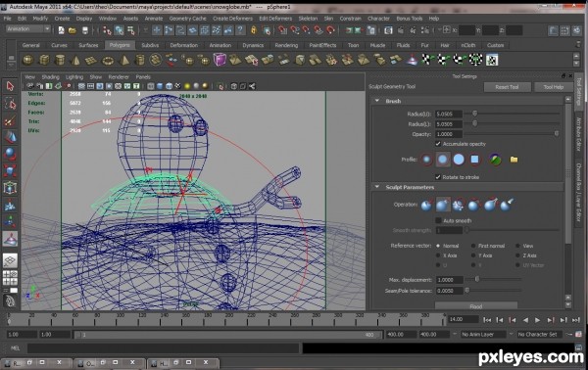The height and width of the screenshot is (370, 588).
Task: Enable the Auto smooth checkbox
Action: 438,220
